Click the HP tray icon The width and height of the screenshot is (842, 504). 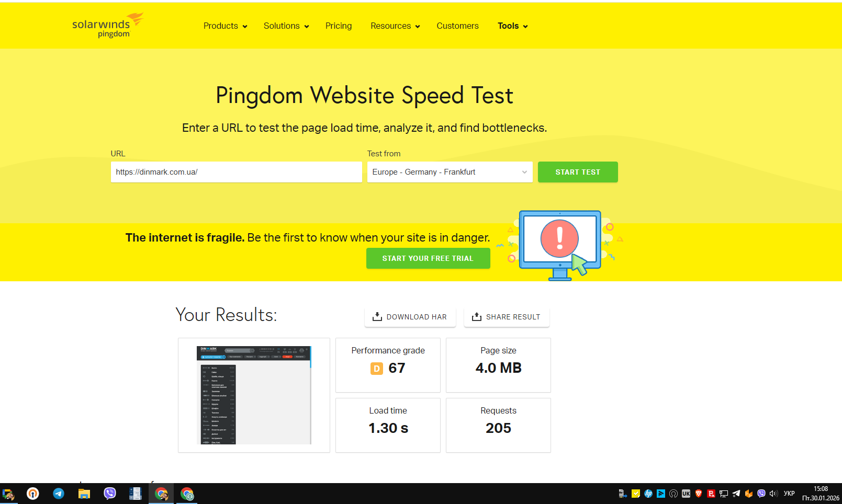coord(648,494)
